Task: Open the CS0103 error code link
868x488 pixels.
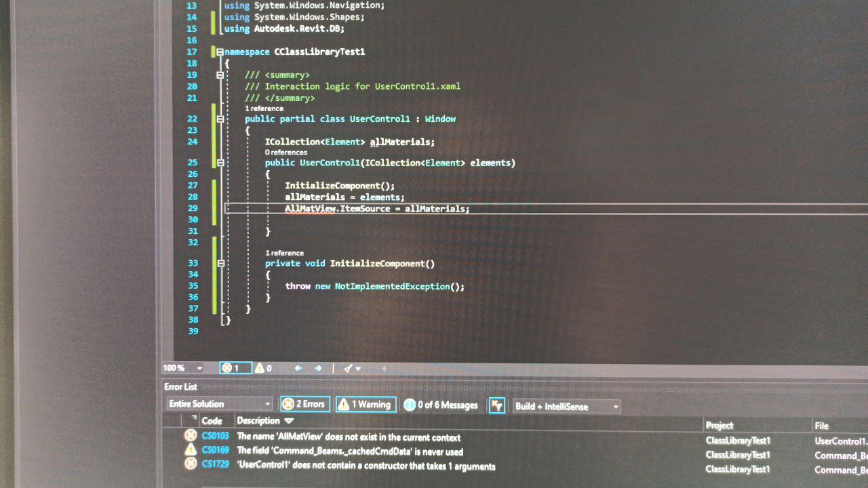Action: tap(216, 436)
